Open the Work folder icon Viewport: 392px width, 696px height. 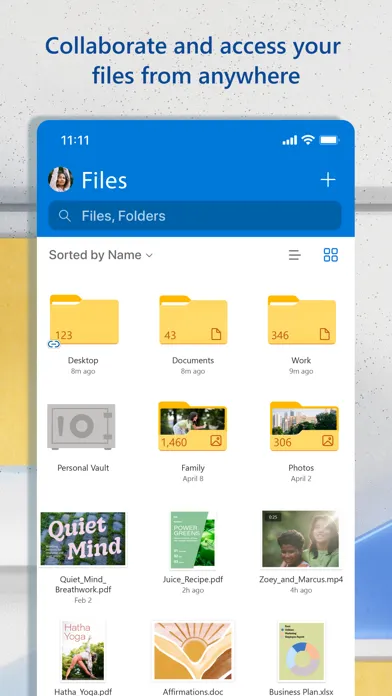coord(302,319)
